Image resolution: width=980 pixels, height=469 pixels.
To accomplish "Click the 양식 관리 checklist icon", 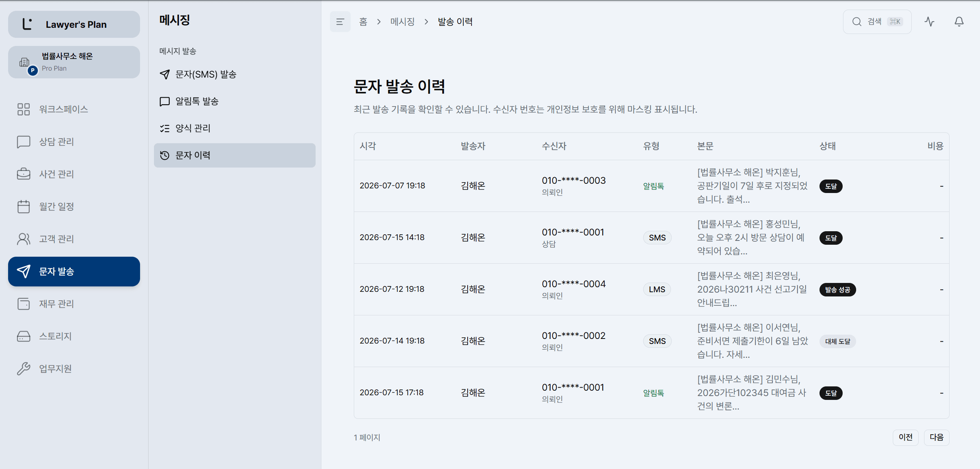I will (165, 129).
